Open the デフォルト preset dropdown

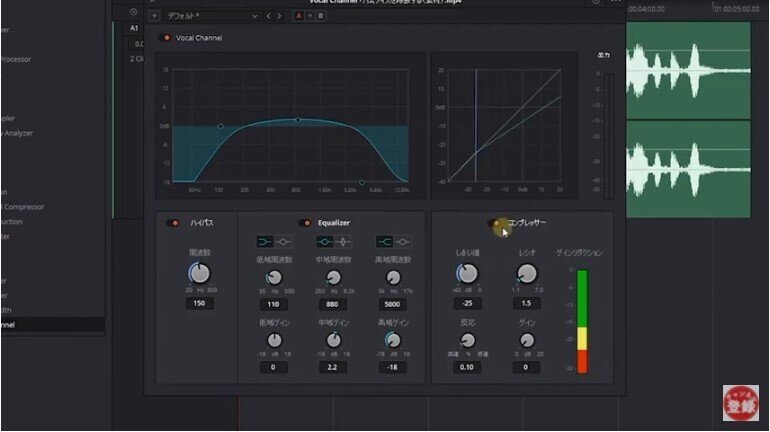[x=212, y=16]
